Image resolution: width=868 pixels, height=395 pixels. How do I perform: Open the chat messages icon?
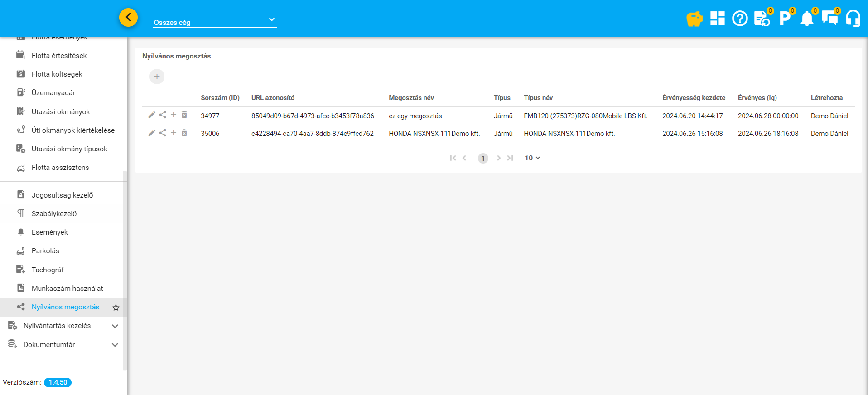829,19
